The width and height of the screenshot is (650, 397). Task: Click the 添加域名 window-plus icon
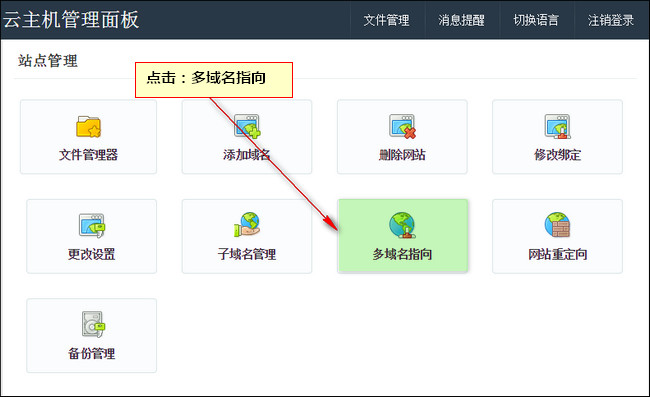(247, 126)
